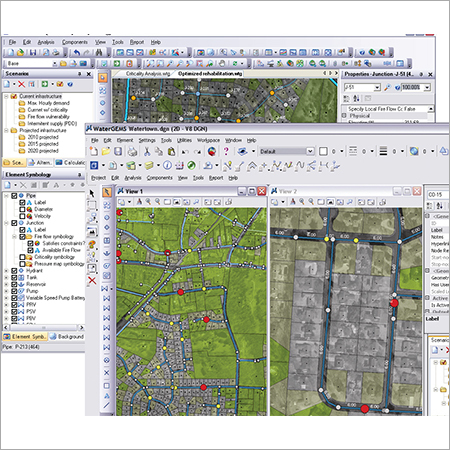The height and width of the screenshot is (450, 450).
Task: Toggle the Hydrant checkbox
Action: coord(14,271)
